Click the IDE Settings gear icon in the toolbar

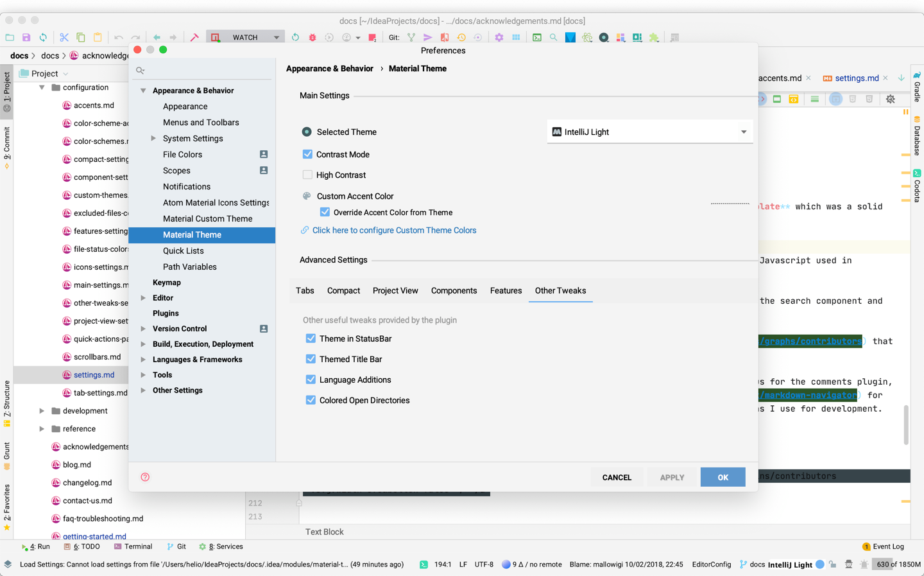pyautogui.click(x=499, y=37)
